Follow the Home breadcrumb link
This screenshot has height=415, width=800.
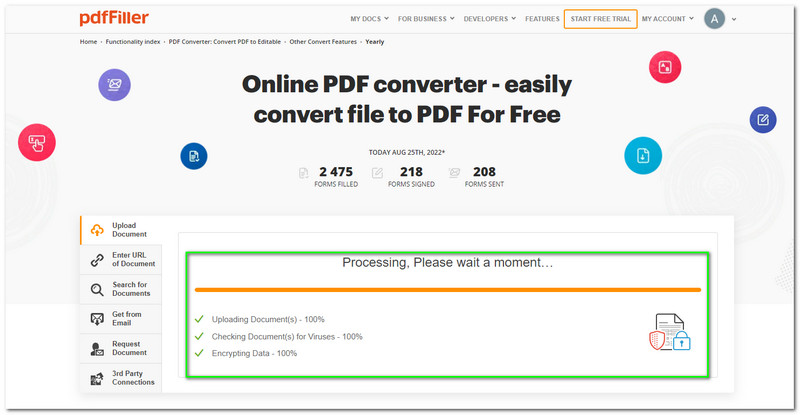[88, 42]
